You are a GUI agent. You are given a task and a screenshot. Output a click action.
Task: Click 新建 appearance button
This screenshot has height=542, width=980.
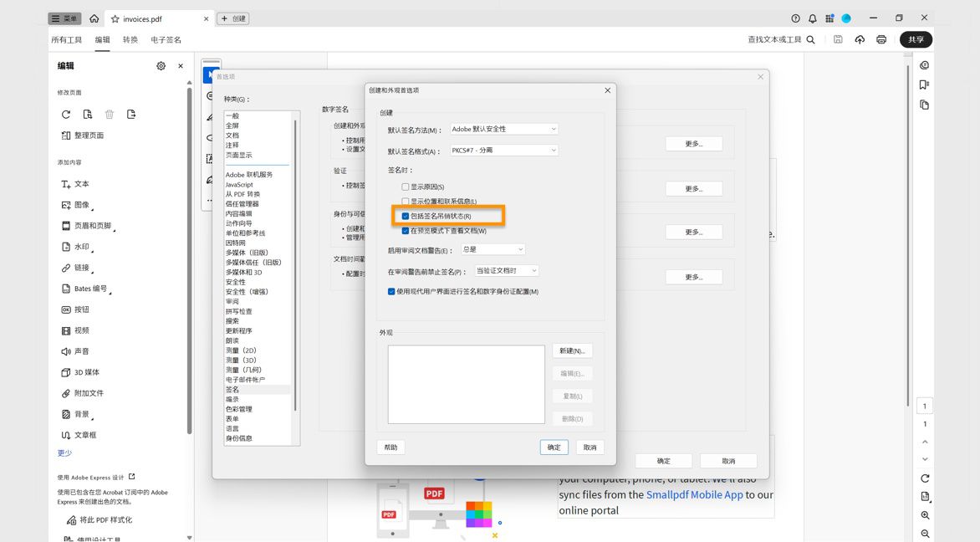[572, 350]
